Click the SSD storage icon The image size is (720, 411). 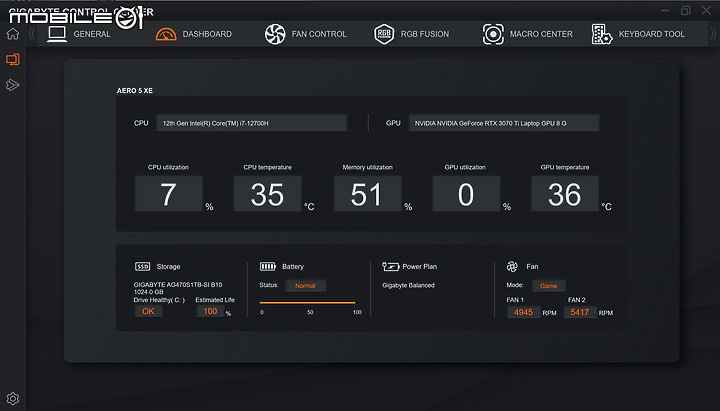point(142,266)
